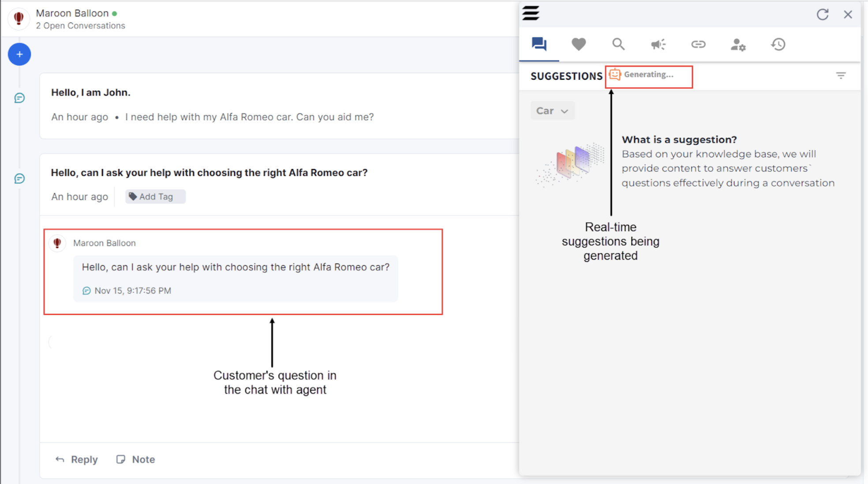Open the link chain tab
Viewport: 868px width, 484px height.
pyautogui.click(x=698, y=44)
